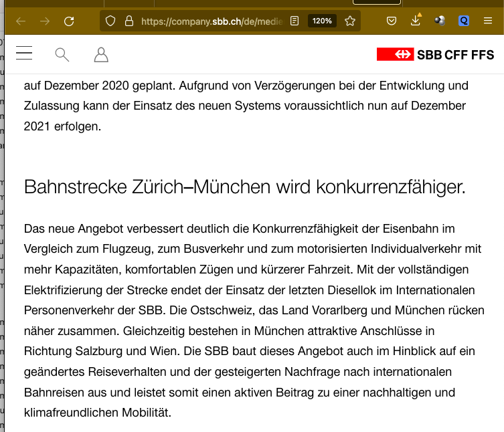Click text 'Richtung Salzburg und Wien.'
This screenshot has height=432, width=504.
[102, 351]
